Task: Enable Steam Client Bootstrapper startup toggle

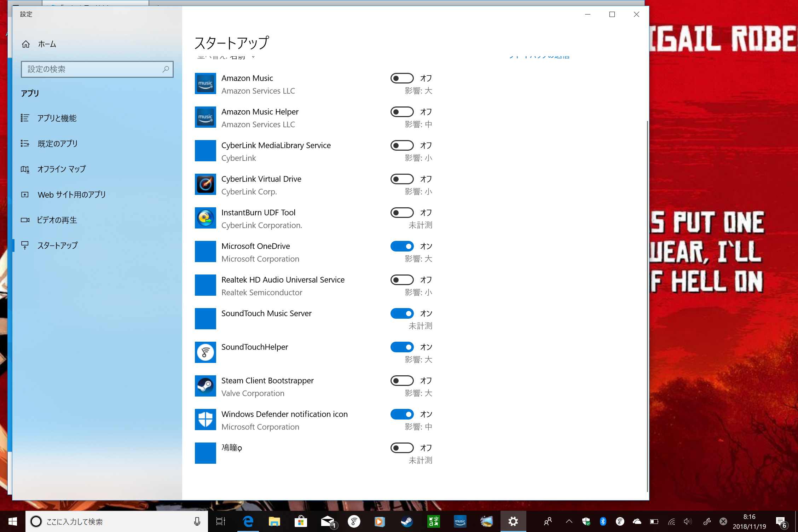Action: point(402,381)
